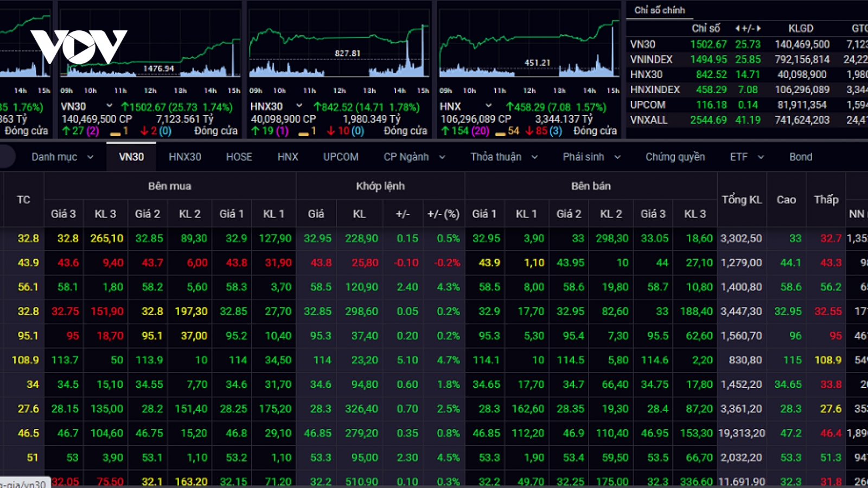The width and height of the screenshot is (868, 488).
Task: Click the 4.7% change cell
Action: [x=448, y=360]
